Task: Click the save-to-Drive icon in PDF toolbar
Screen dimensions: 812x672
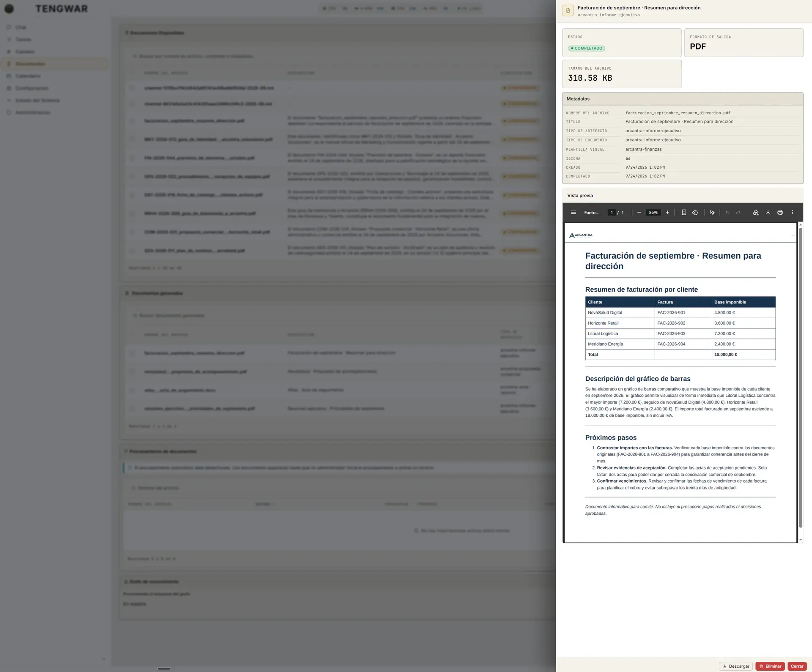Action: [756, 213]
